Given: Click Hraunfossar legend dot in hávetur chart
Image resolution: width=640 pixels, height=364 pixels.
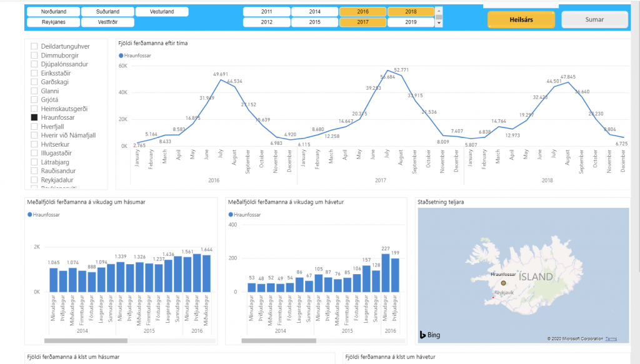Looking at the screenshot, I should pyautogui.click(x=231, y=215).
